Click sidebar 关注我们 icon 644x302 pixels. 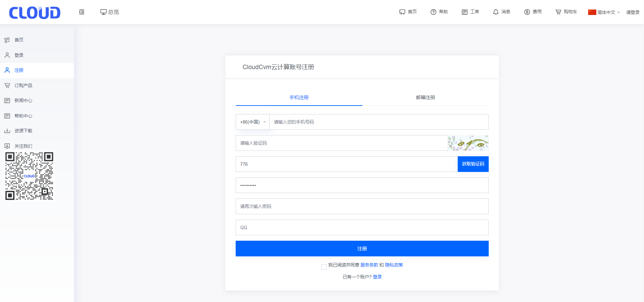coord(7,146)
